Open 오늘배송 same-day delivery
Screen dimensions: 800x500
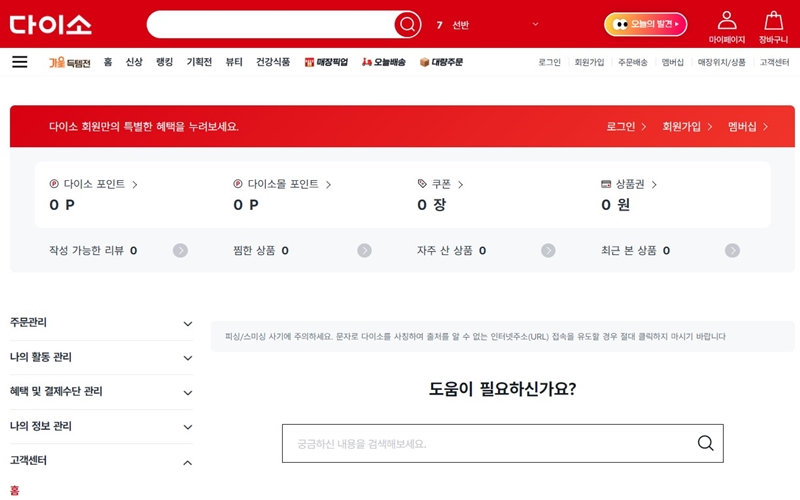click(384, 62)
